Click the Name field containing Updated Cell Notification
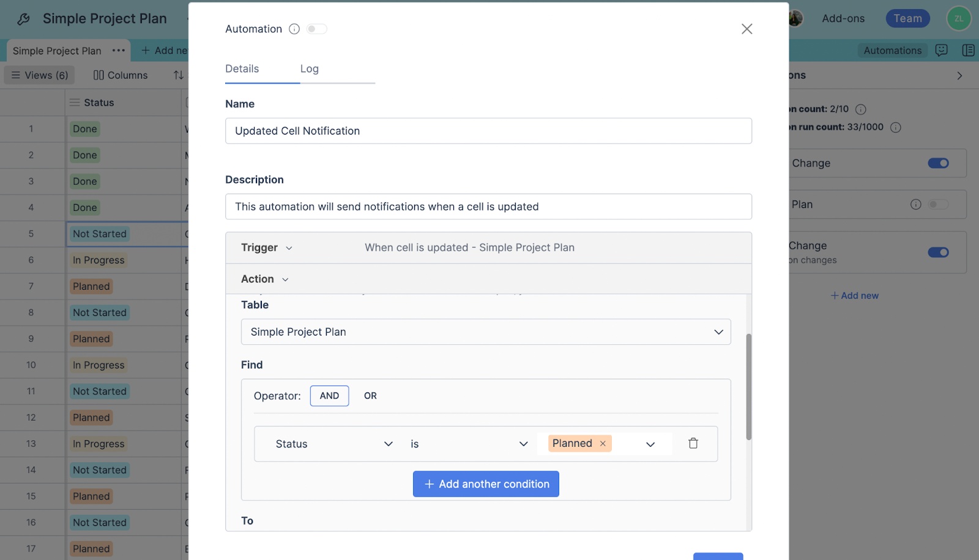Image resolution: width=979 pixels, height=560 pixels. click(x=488, y=131)
